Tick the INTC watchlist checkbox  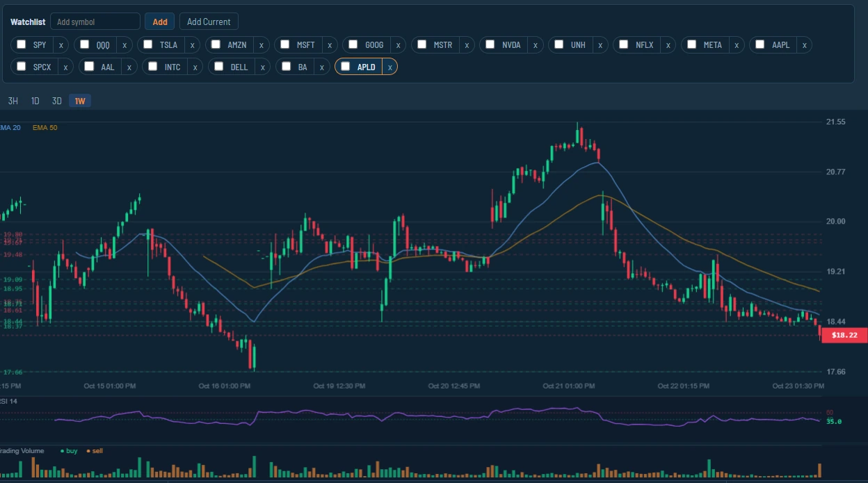coord(153,67)
